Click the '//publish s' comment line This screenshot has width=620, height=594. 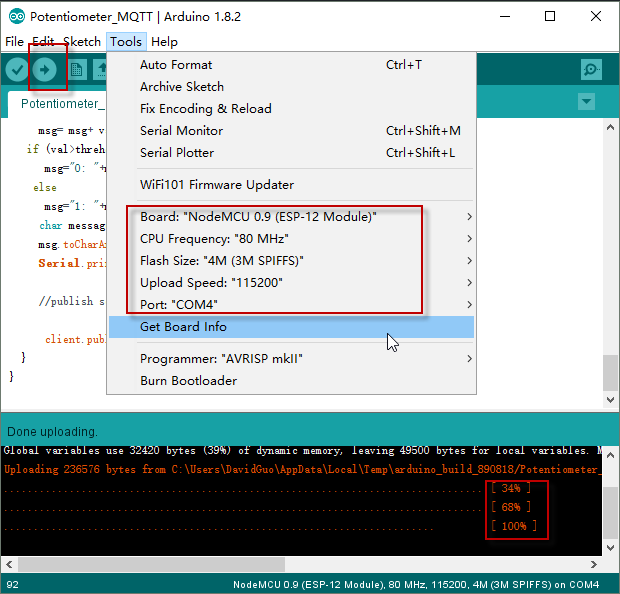(72, 301)
